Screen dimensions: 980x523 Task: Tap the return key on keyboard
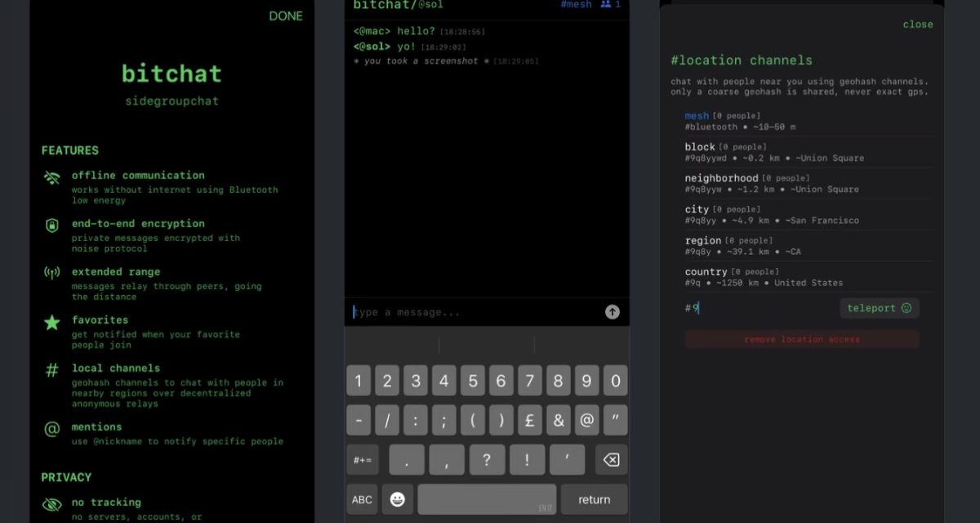594,499
